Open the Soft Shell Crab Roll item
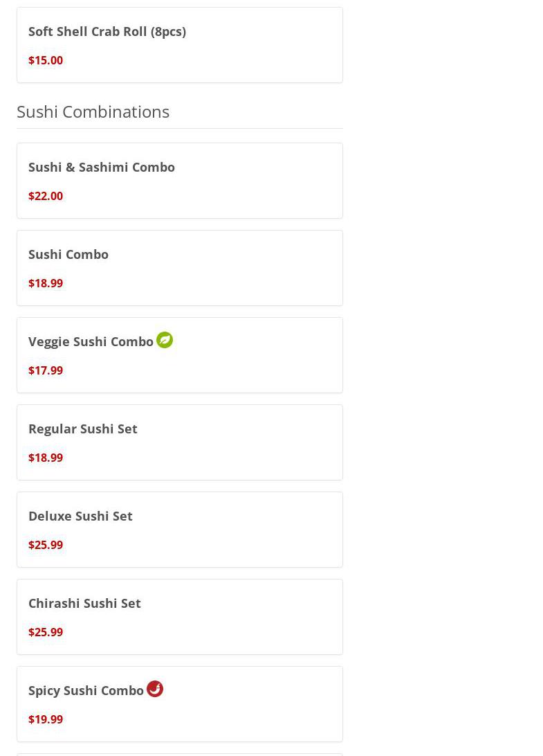This screenshot has height=756, width=543. tap(180, 45)
